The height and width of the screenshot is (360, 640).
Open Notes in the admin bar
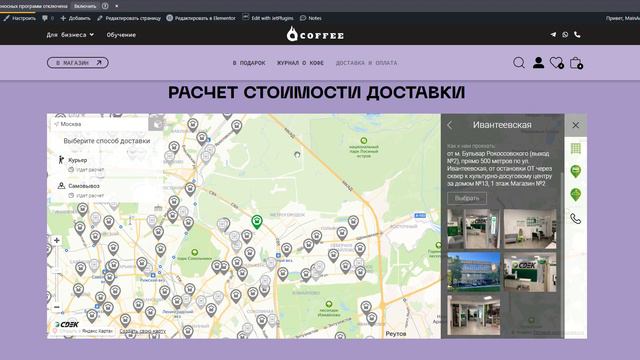coord(311,18)
